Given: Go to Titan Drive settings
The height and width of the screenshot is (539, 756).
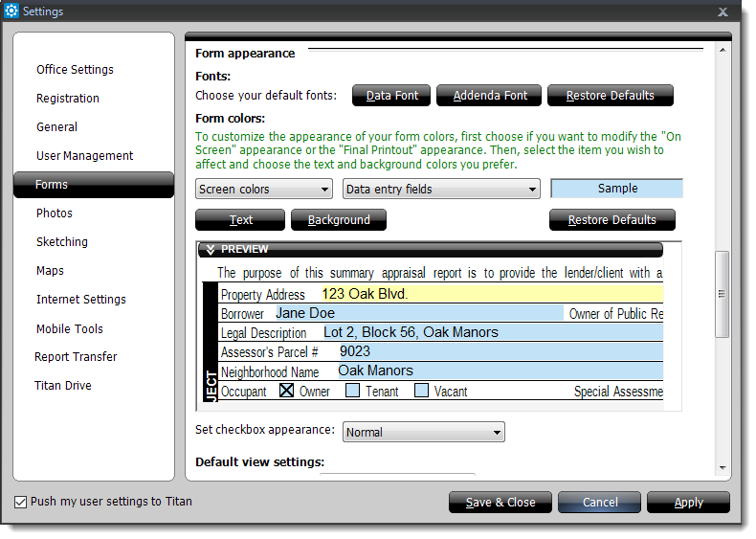Looking at the screenshot, I should click(63, 386).
